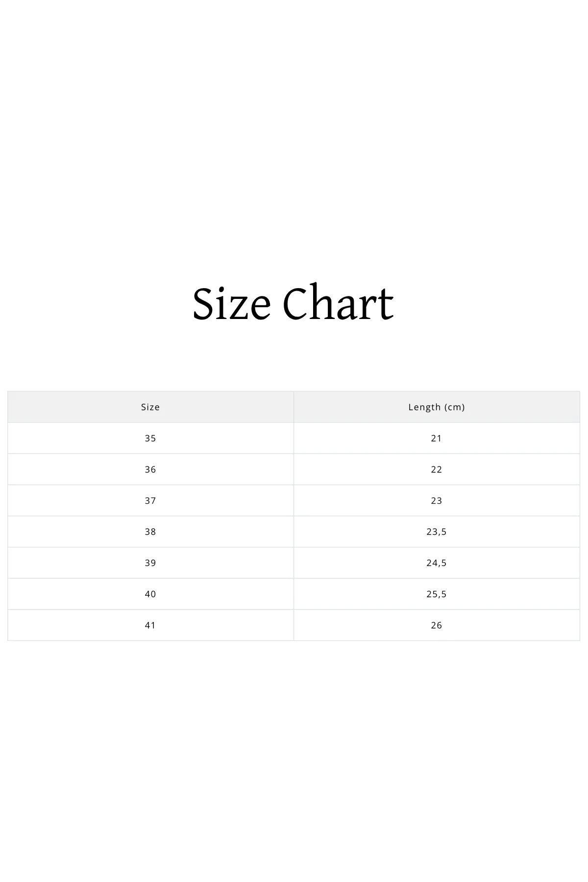
Task: Click the length value 21
Action: tap(436, 439)
